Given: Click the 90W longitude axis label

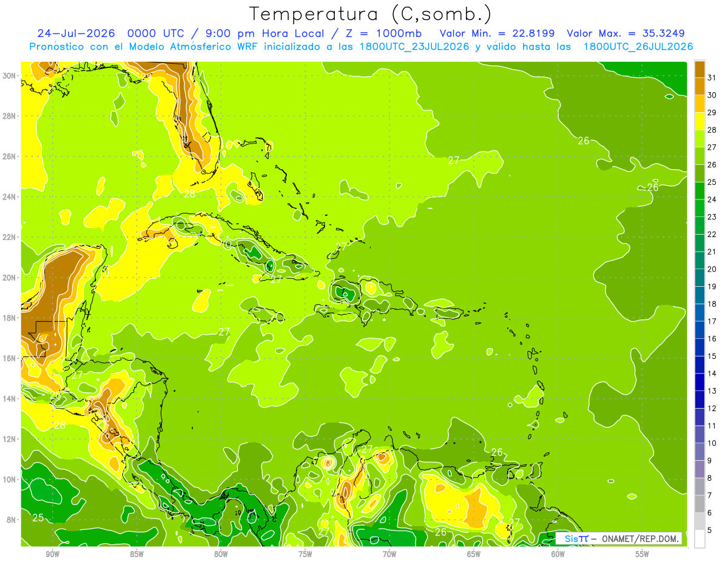Looking at the screenshot, I should (x=53, y=554).
